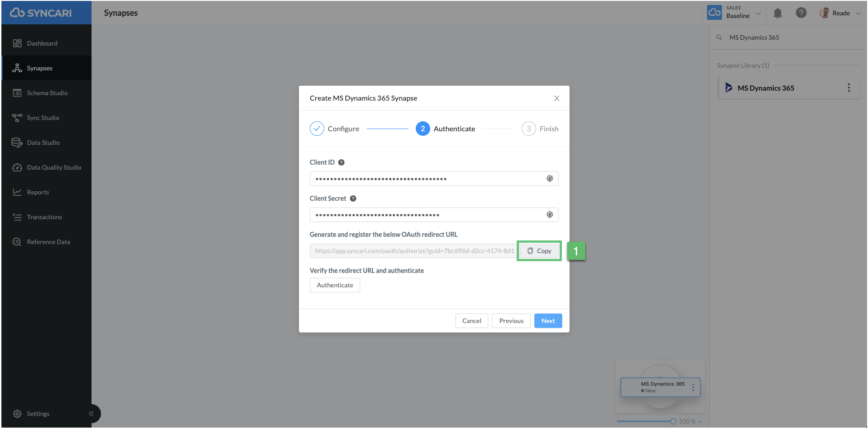Open Data Quality Studio in sidebar

(46, 167)
